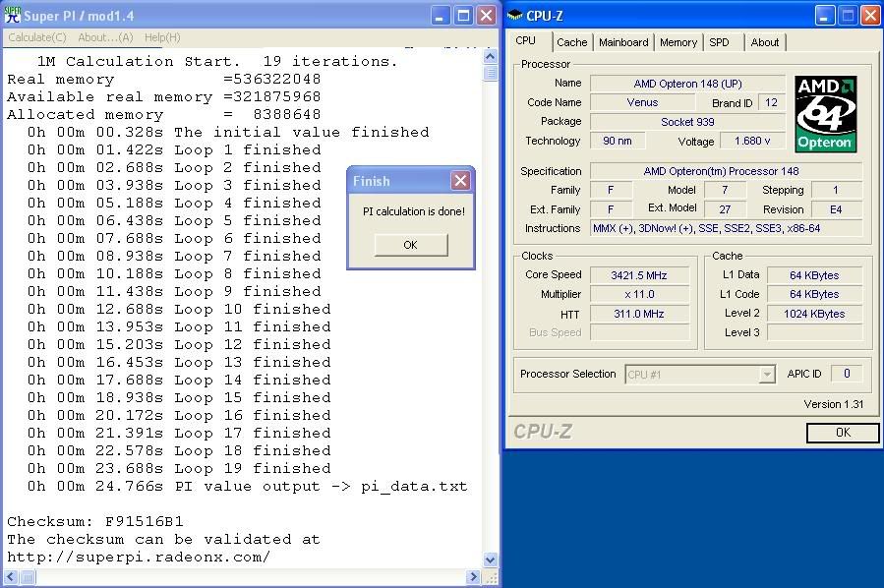Open the Calculate(C) menu in Super PI
The image size is (884, 588).
(x=37, y=37)
